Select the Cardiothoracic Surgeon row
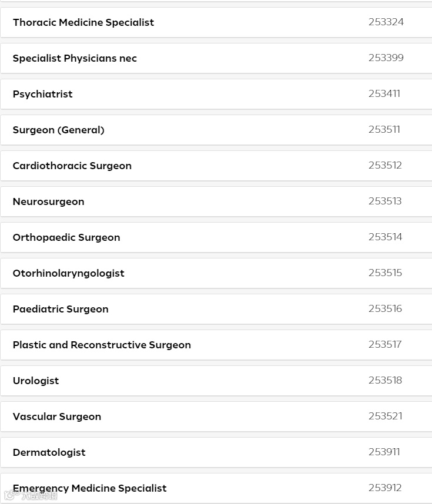The image size is (432, 504). (72, 166)
